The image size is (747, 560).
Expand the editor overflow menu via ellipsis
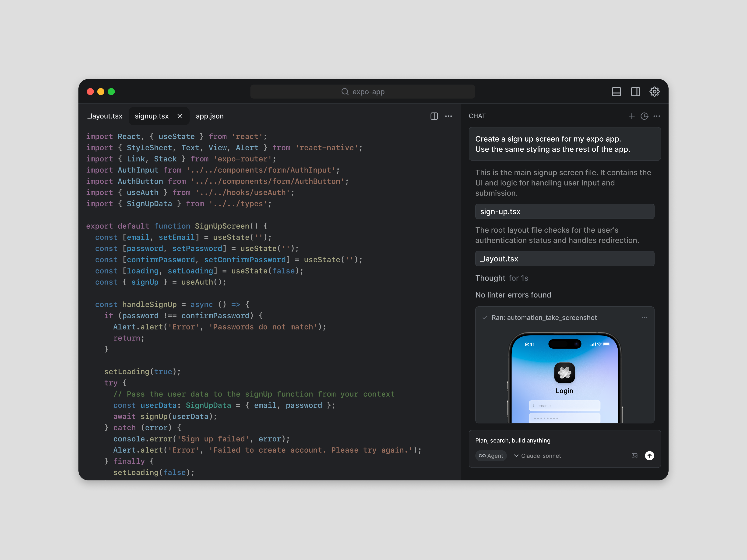point(448,116)
